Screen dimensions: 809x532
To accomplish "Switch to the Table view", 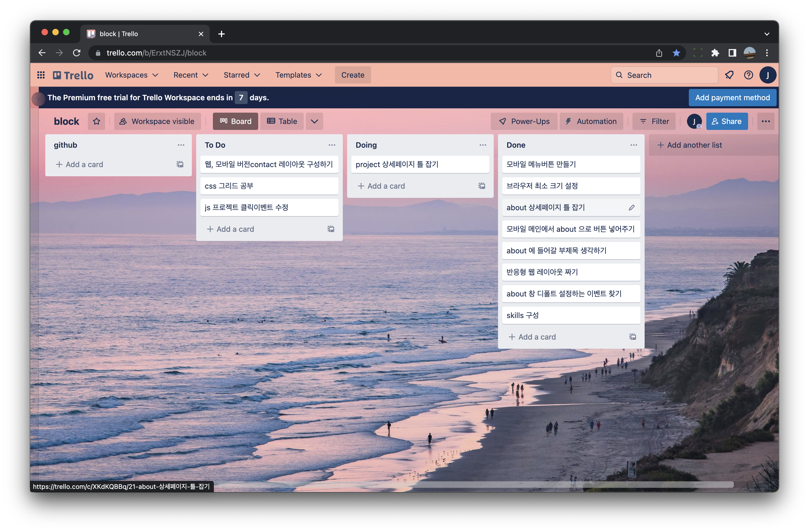I will click(x=282, y=121).
